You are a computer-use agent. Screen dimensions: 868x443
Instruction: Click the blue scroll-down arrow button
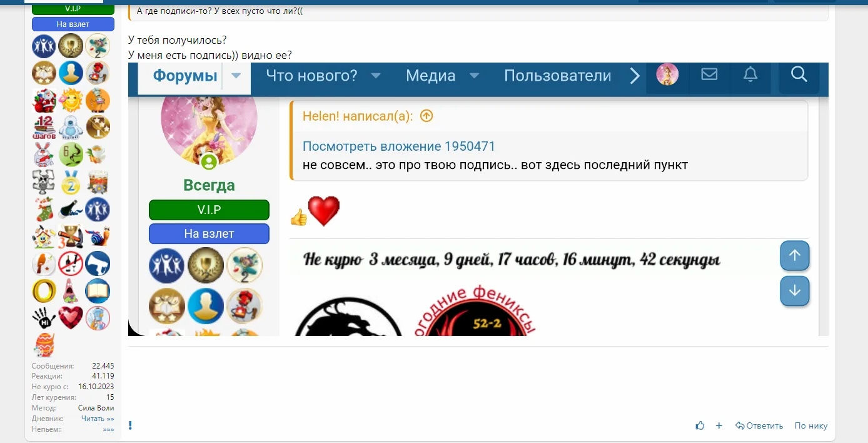click(x=795, y=291)
